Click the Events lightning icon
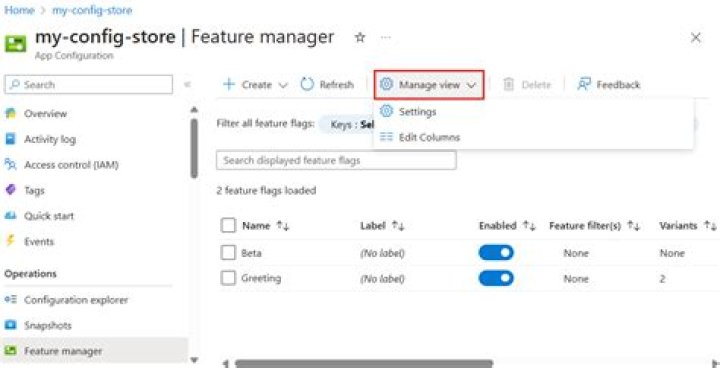This screenshot has width=720, height=368. click(x=10, y=241)
